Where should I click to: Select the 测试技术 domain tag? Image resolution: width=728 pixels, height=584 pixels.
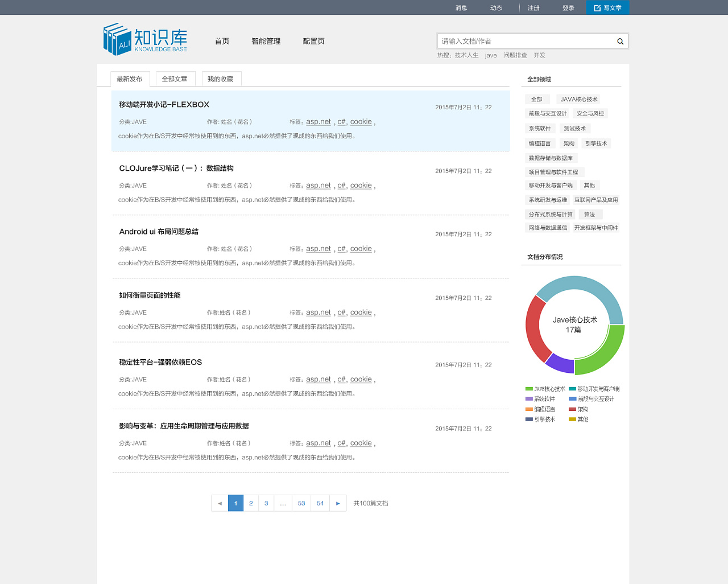(574, 129)
